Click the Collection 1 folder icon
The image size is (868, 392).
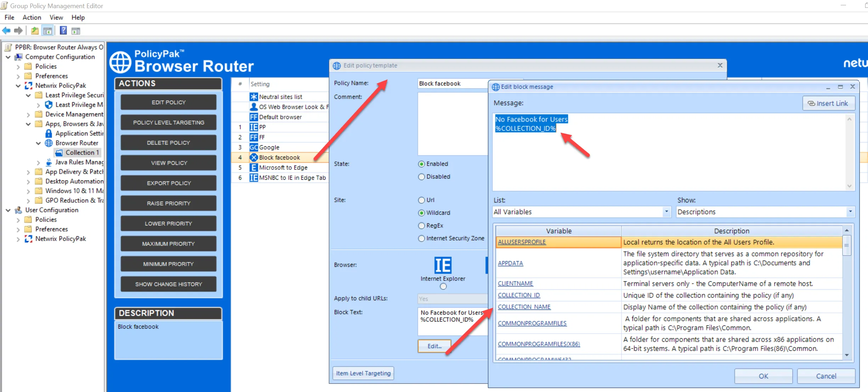[x=59, y=152]
